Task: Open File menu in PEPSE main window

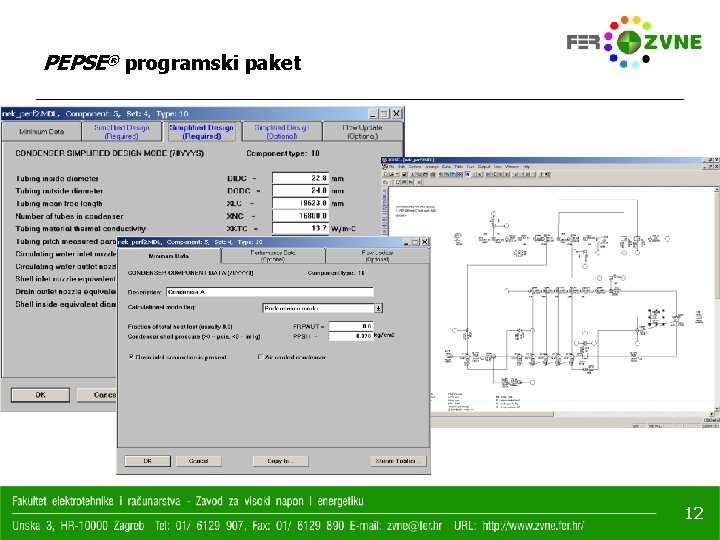Action: coord(391,167)
